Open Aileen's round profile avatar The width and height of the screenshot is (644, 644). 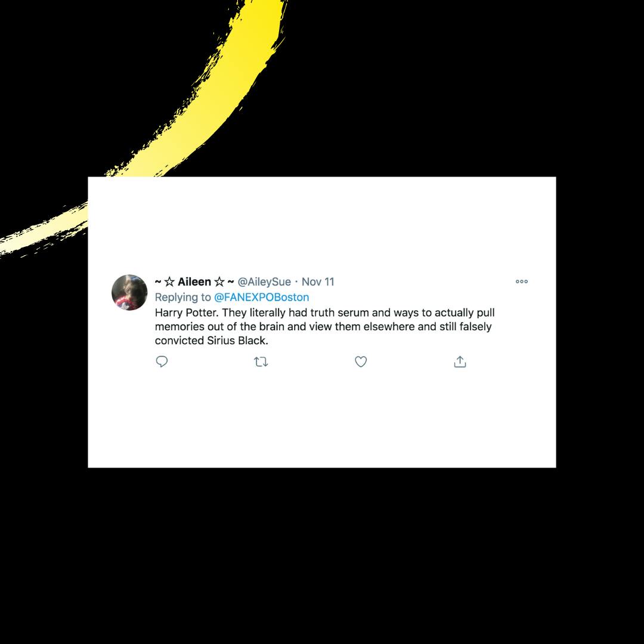[x=129, y=292]
